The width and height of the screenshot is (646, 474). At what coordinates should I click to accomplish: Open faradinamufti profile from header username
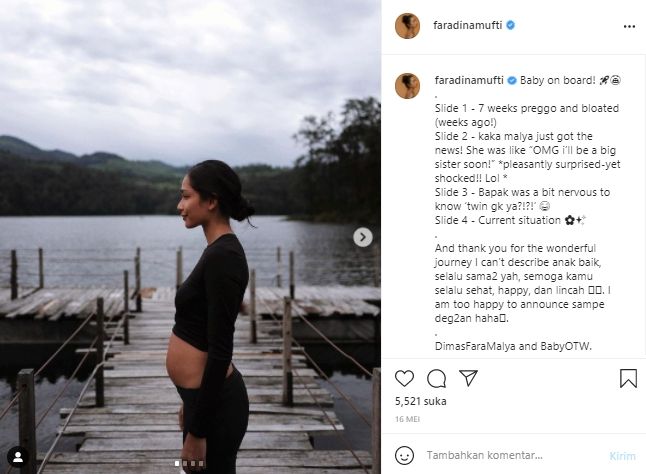(467, 26)
